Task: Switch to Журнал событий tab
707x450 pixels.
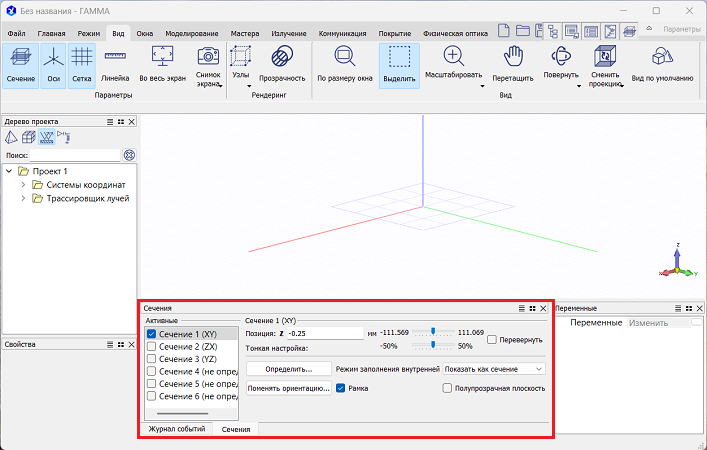Action: click(x=176, y=428)
